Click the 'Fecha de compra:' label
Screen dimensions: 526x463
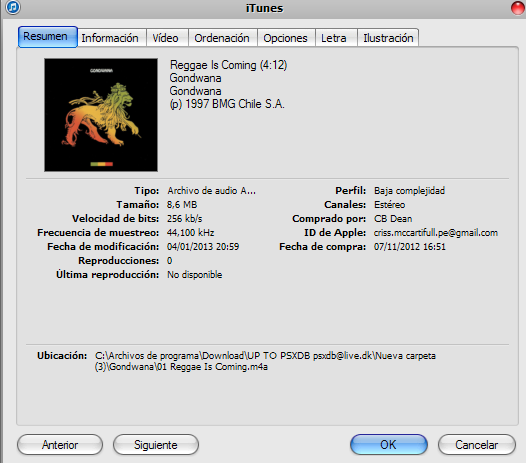pos(323,247)
